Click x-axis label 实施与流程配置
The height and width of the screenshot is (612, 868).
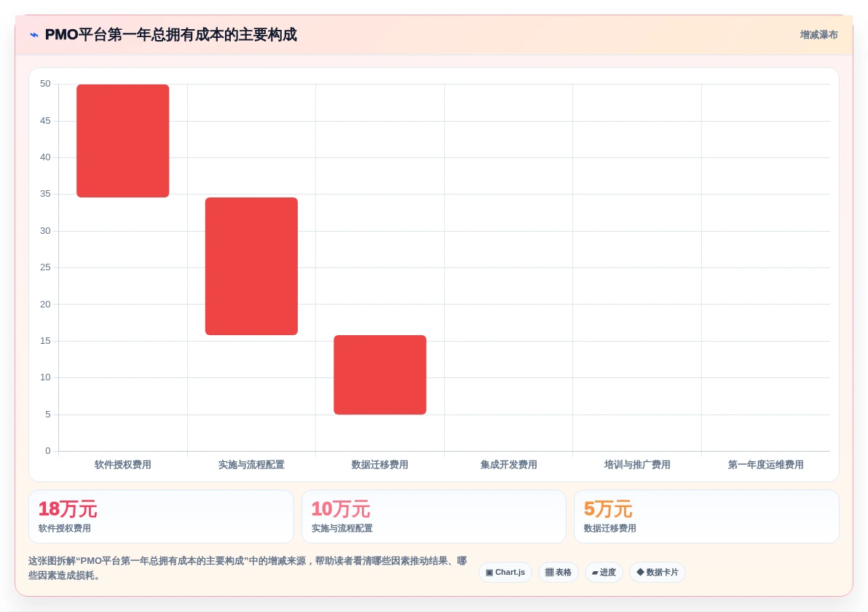coord(251,465)
